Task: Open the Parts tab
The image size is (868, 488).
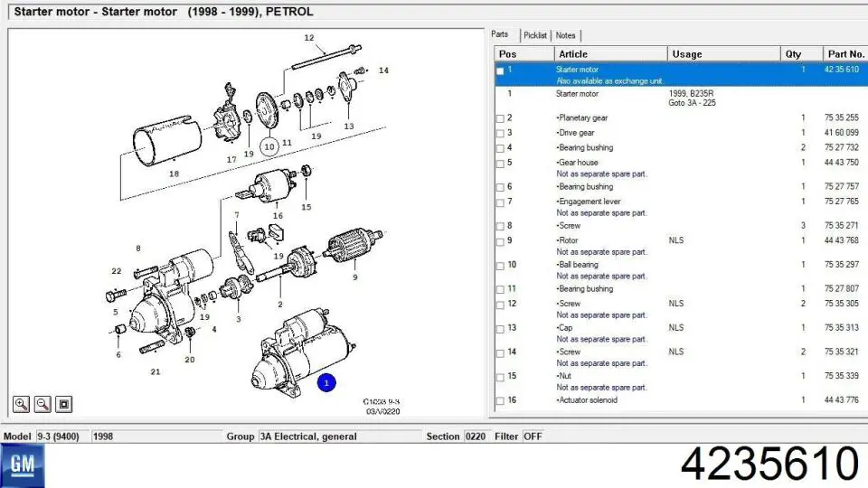Action: pyautogui.click(x=500, y=34)
